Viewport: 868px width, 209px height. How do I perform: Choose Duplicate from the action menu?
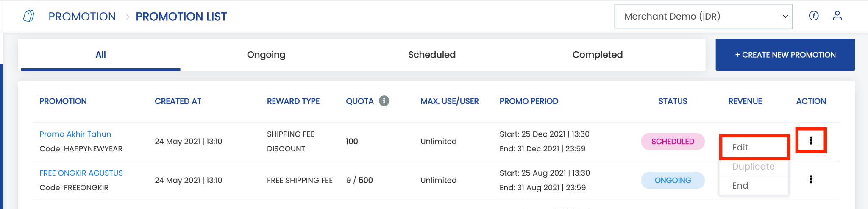pos(754,167)
